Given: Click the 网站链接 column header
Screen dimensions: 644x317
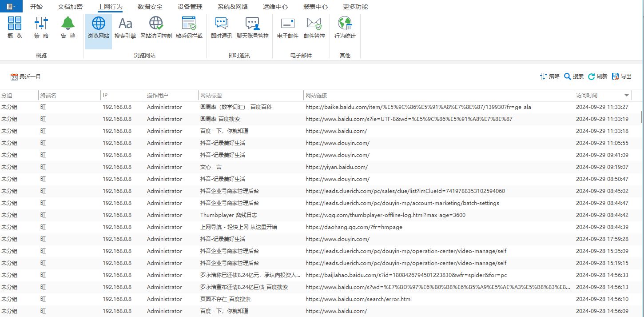Looking at the screenshot, I should click(x=439, y=95).
